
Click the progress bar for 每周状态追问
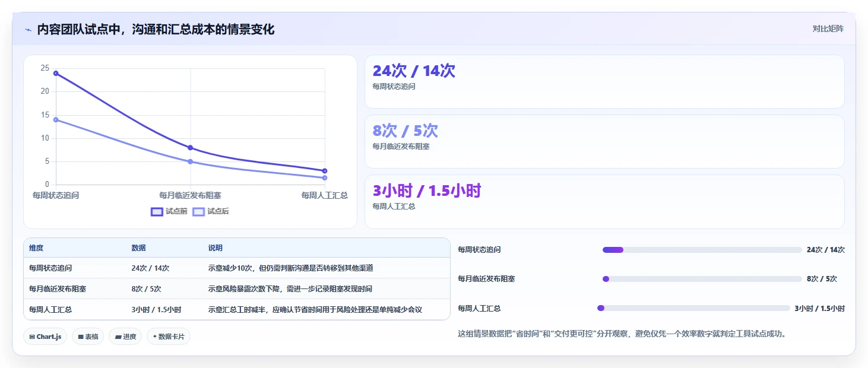click(x=702, y=250)
